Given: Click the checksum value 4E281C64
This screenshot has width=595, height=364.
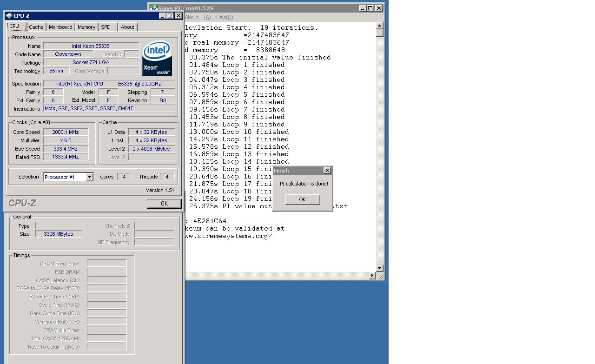Looking at the screenshot, I should (210, 221).
